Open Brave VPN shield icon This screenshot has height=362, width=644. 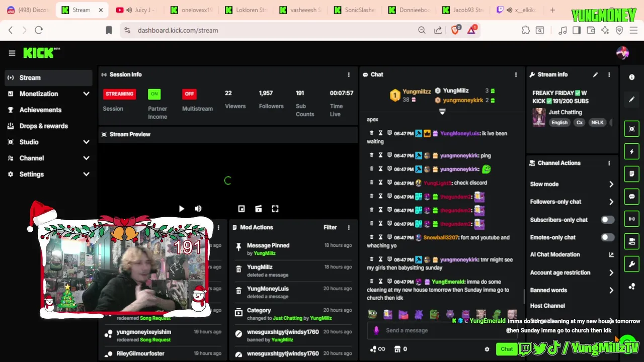(619, 30)
